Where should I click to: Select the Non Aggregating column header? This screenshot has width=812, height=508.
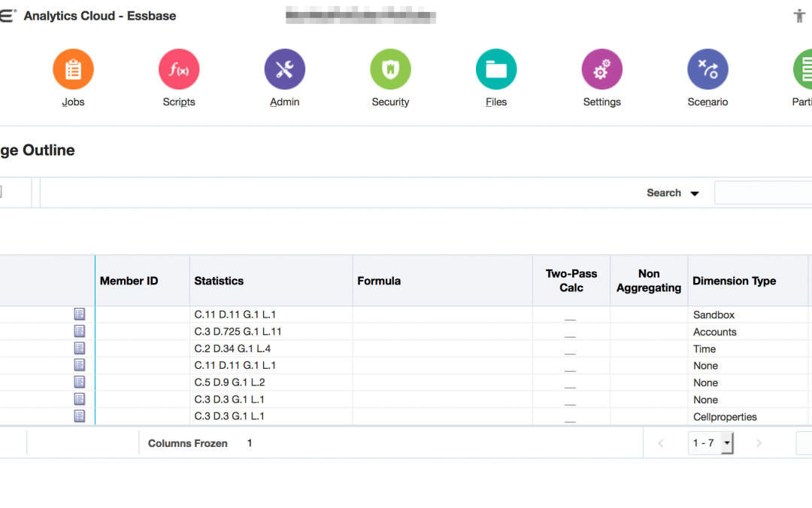coord(649,281)
